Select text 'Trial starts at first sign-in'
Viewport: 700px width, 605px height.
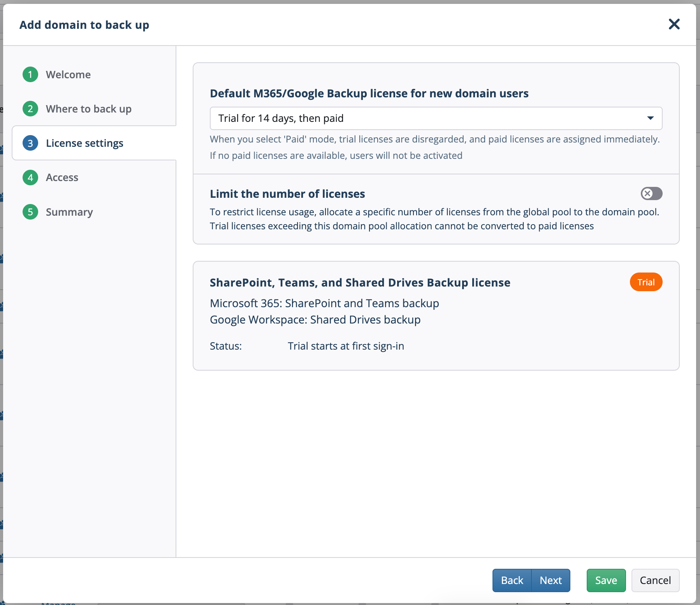346,346
